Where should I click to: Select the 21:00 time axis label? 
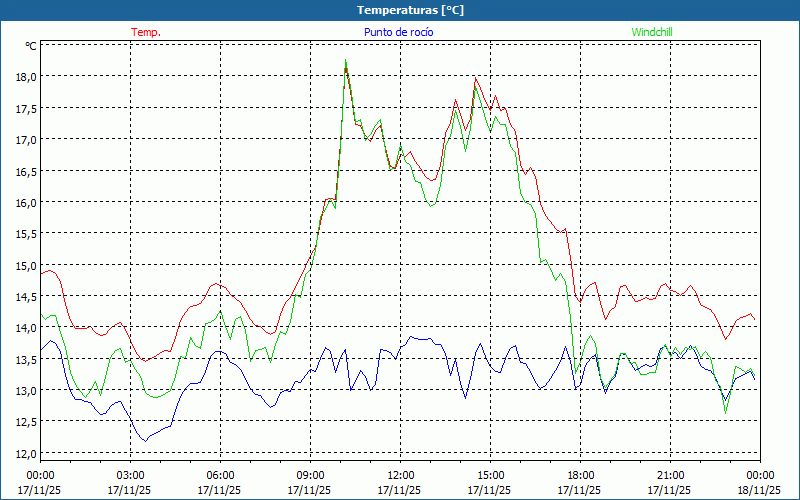(671, 475)
